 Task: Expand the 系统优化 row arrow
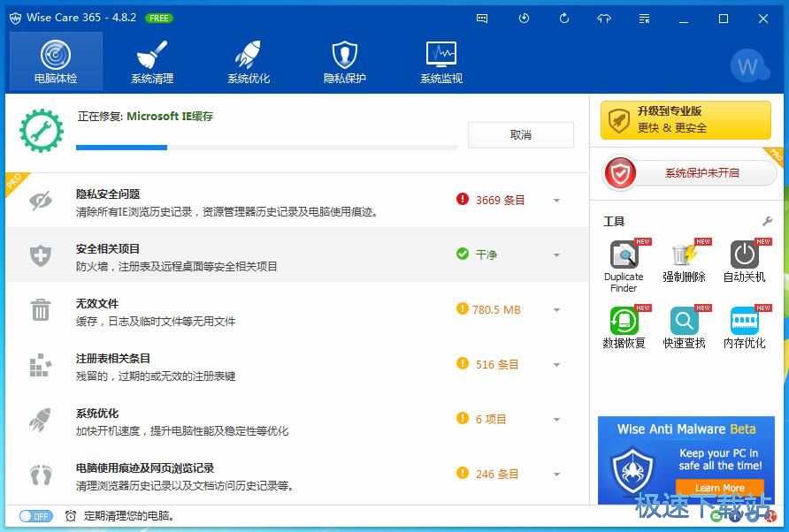[556, 420]
